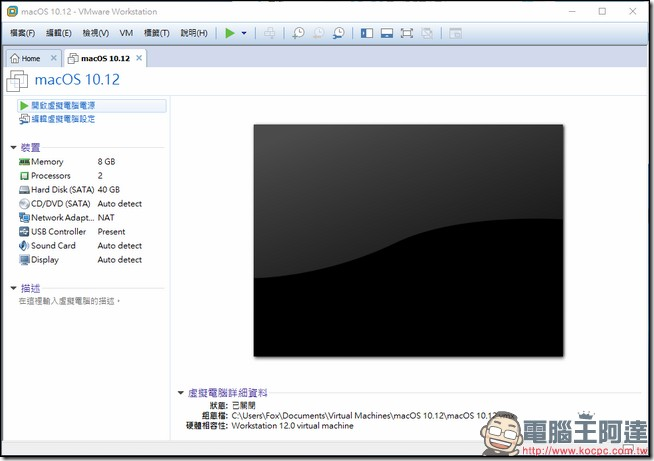Open the 編輯(E) menu

coord(59,33)
